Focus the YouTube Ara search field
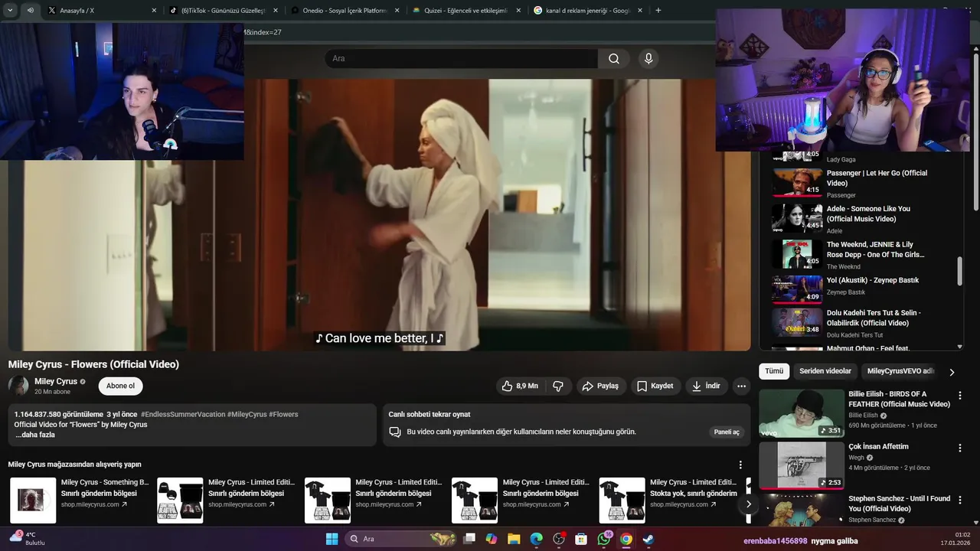980x551 pixels. click(x=461, y=59)
